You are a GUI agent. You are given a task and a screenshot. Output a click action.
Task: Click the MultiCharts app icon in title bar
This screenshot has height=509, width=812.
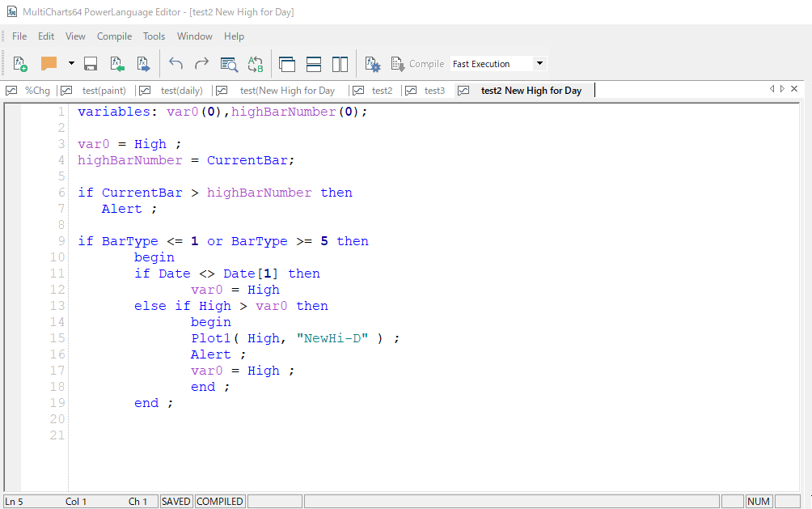tap(11, 11)
